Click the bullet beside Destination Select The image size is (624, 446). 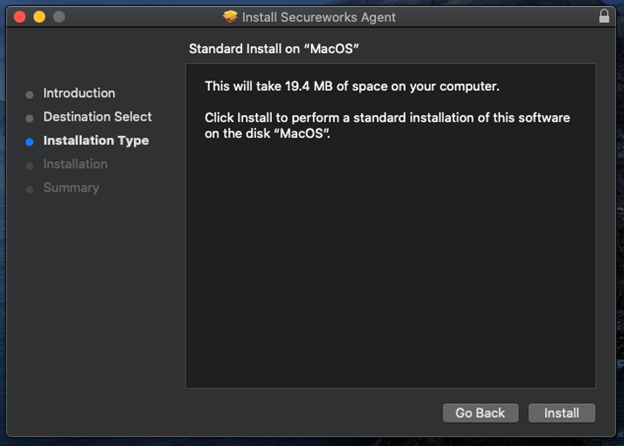pos(30,118)
